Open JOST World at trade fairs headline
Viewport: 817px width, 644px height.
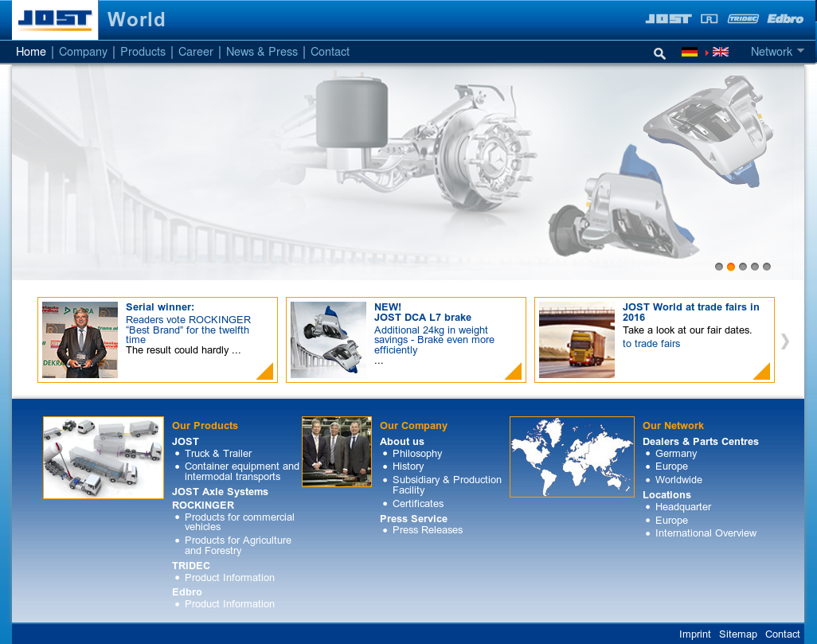[691, 312]
